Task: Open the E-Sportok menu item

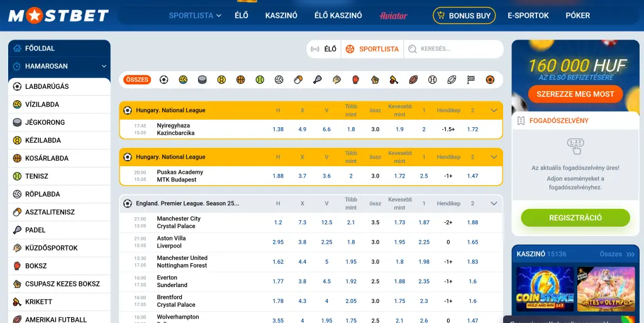Action: click(x=528, y=16)
